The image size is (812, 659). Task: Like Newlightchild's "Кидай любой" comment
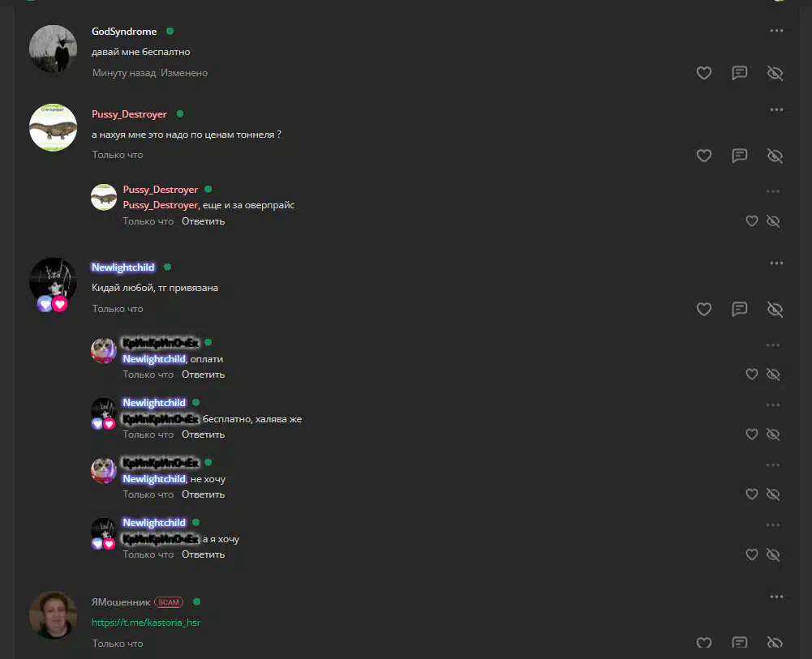tap(704, 310)
